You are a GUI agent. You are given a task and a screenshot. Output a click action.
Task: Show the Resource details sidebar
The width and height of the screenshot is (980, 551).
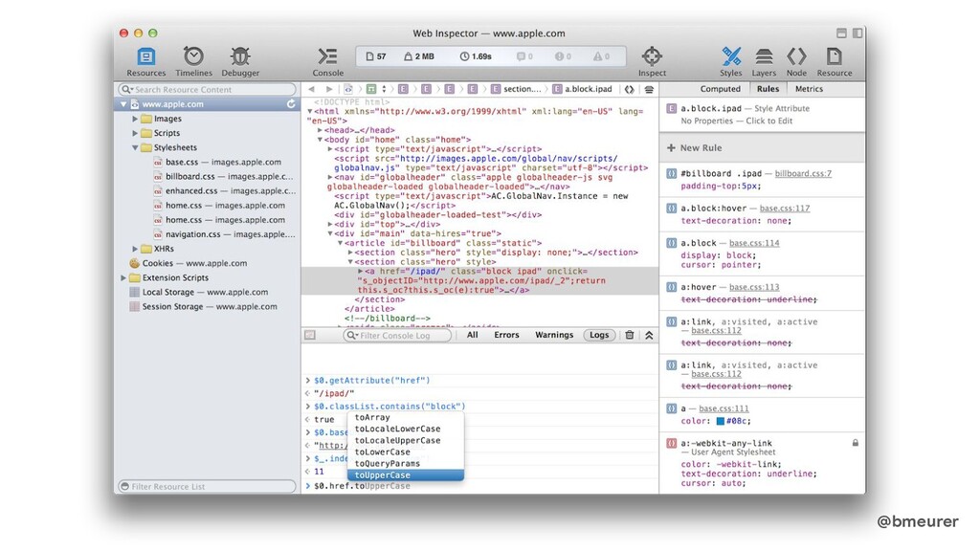835,62
